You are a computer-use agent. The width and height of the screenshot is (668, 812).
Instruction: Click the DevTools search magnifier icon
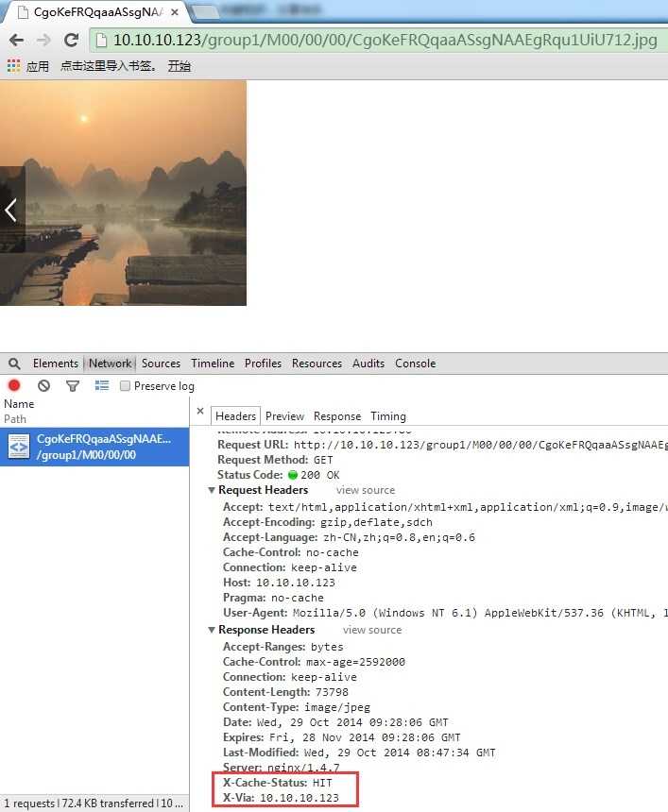point(14,364)
